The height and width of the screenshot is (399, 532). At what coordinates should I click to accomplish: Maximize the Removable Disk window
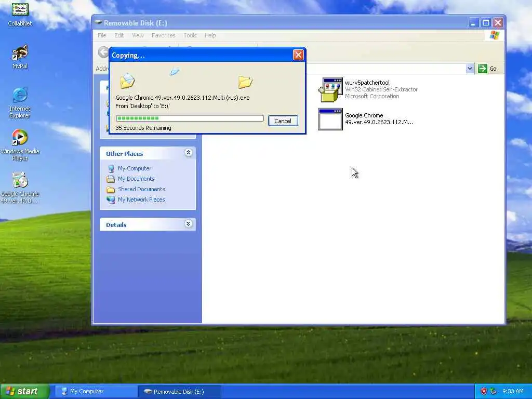486,23
